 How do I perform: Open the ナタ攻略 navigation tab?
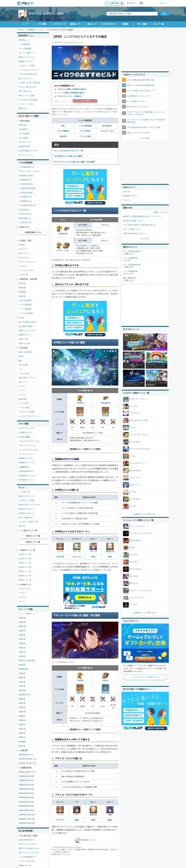tap(42, 24)
